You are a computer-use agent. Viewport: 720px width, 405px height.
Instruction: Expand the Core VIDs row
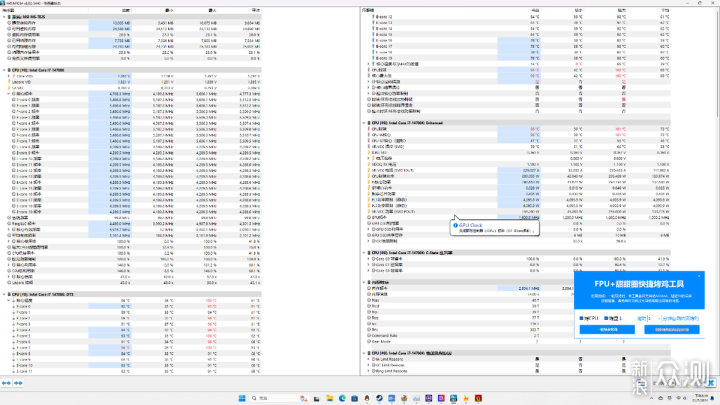pyautogui.click(x=9, y=76)
